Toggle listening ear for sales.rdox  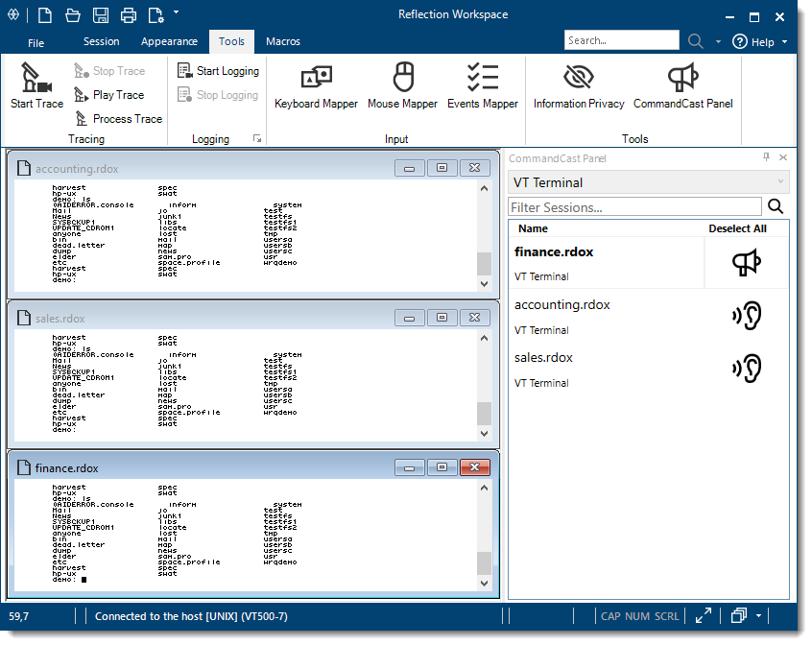746,369
